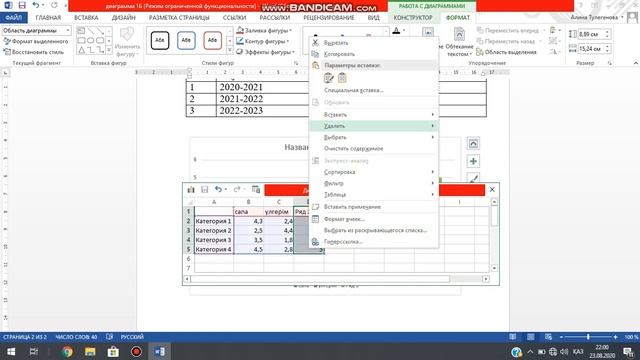This screenshot has width=640, height=360.
Task: Select the black-outlined Абв shape style
Action: click(160, 40)
